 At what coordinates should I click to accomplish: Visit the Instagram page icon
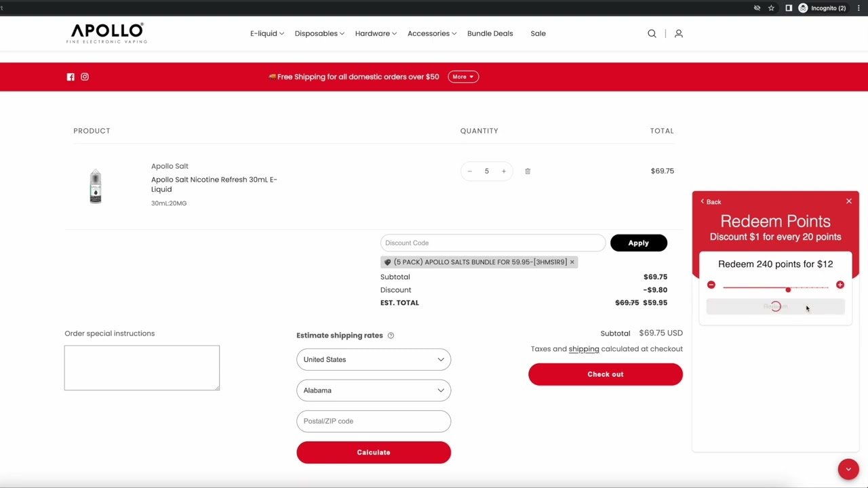[x=85, y=77]
